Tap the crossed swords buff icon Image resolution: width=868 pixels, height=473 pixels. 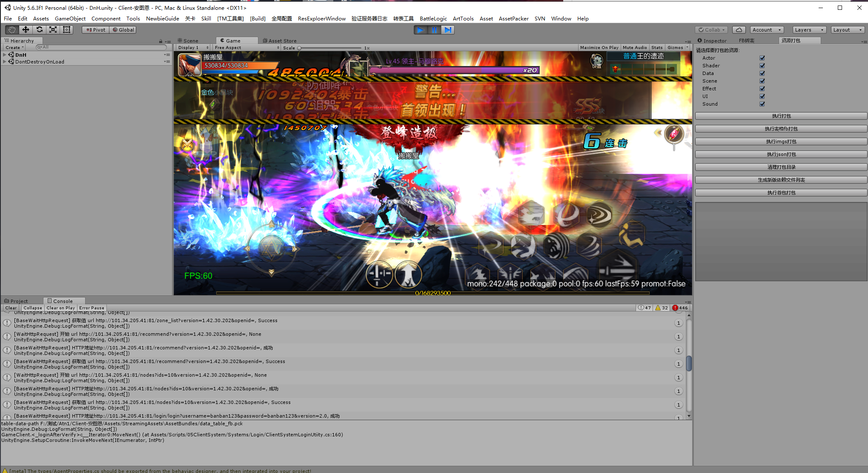[187, 145]
